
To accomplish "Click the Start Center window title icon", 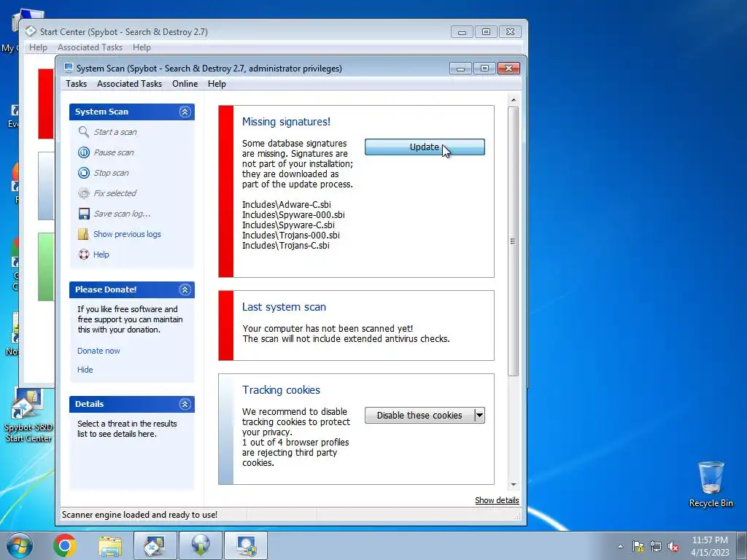I will [x=31, y=31].
